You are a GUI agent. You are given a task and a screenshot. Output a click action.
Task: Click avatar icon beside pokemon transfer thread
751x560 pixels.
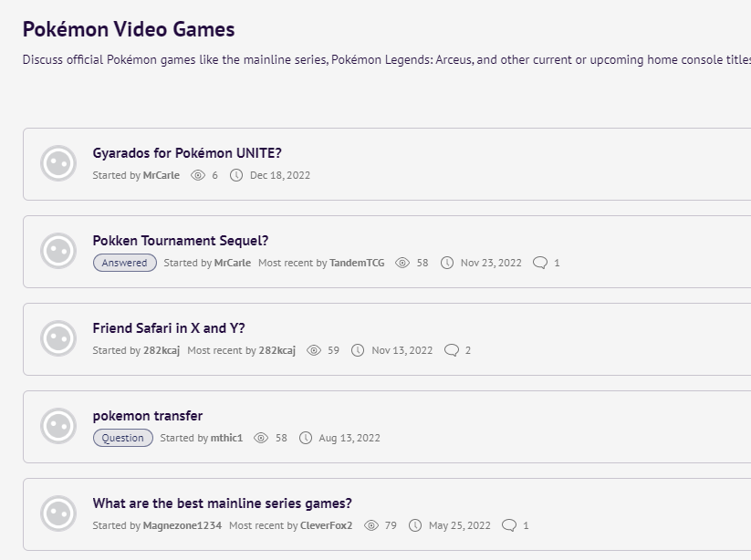[x=58, y=426]
